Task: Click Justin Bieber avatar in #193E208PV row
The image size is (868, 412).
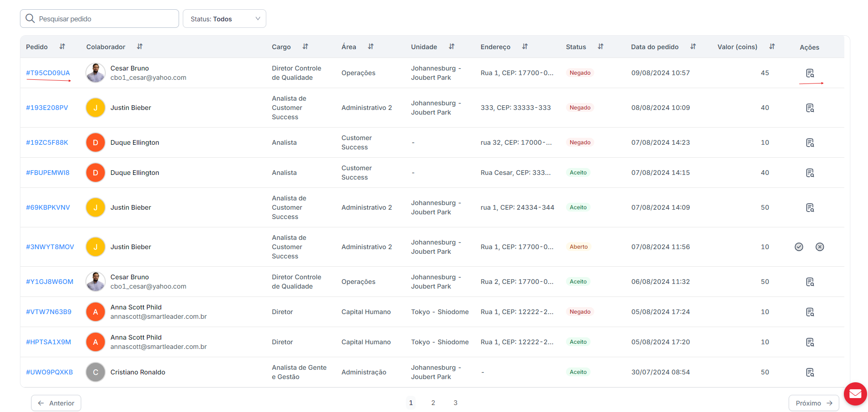Action: 96,108
